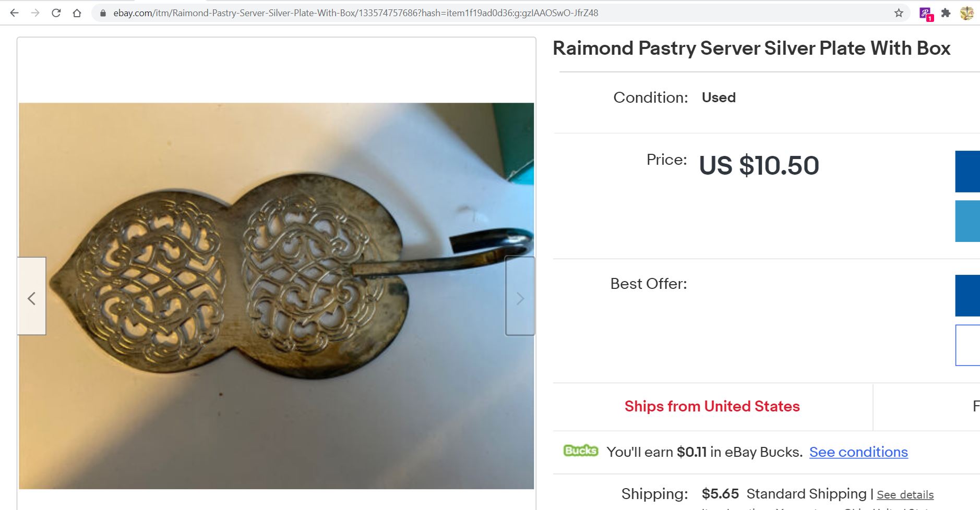Reload the eBay listing page
The width and height of the screenshot is (980, 510).
click(56, 13)
